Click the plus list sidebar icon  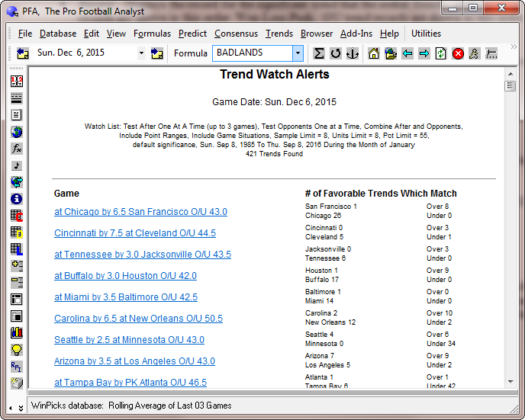pos(17,265)
